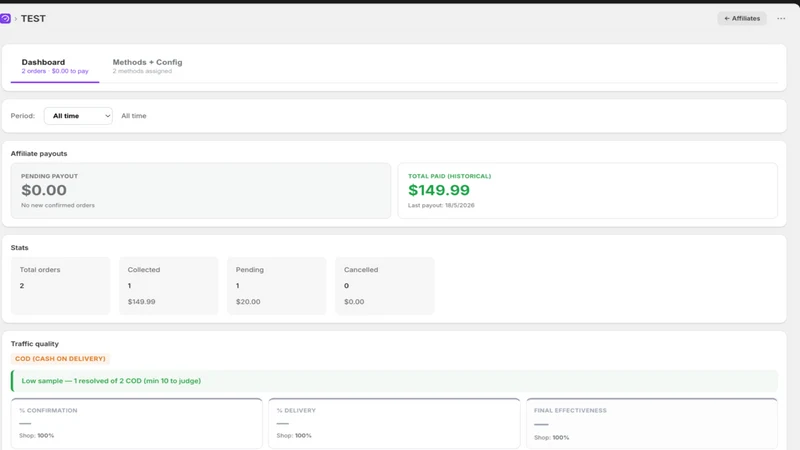
Task: Click the Stats section heading
Action: (x=19, y=247)
